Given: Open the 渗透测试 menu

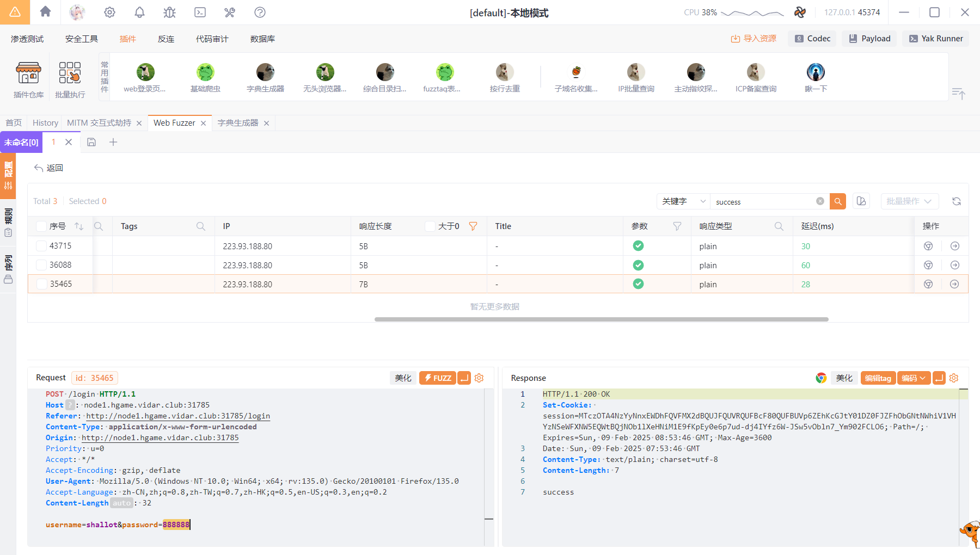Looking at the screenshot, I should [x=27, y=39].
